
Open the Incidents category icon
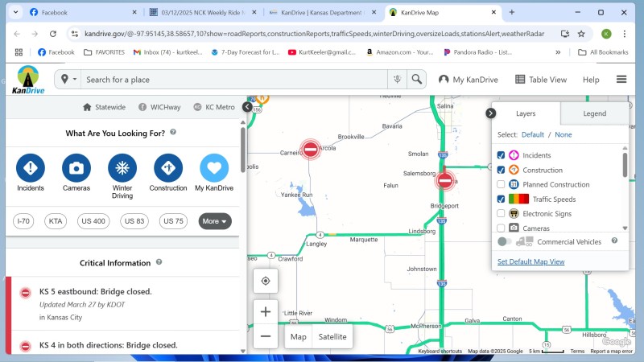pyautogui.click(x=31, y=168)
